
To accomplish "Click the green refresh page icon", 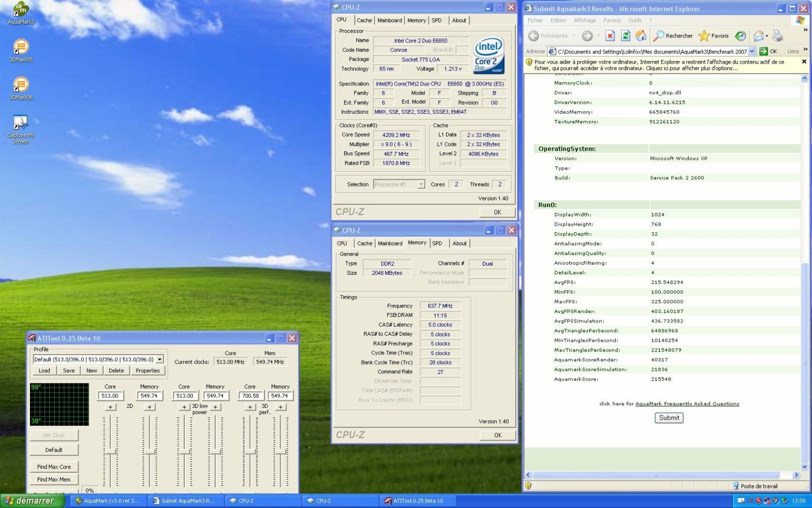I will (x=626, y=36).
